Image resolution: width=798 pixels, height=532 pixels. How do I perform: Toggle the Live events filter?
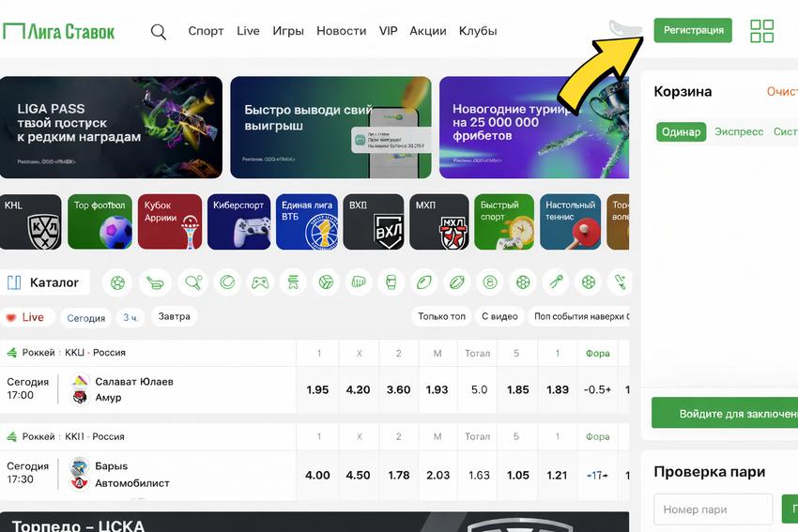point(25,317)
